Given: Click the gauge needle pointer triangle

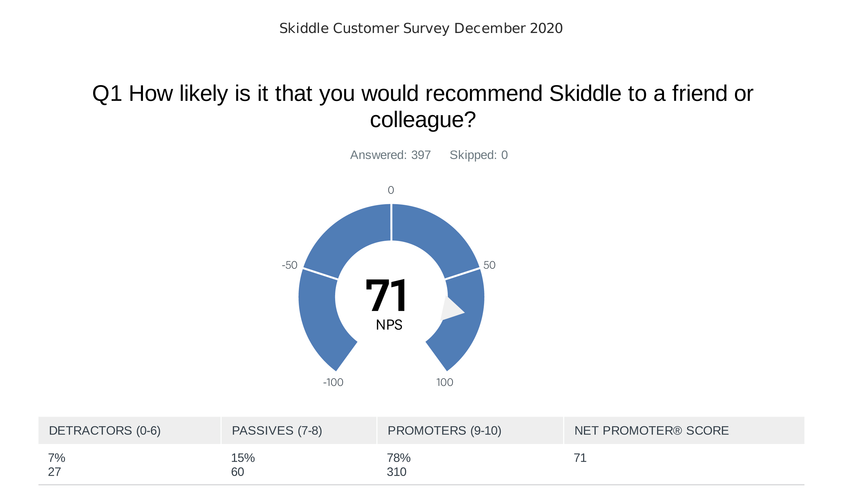Looking at the screenshot, I should tap(451, 308).
